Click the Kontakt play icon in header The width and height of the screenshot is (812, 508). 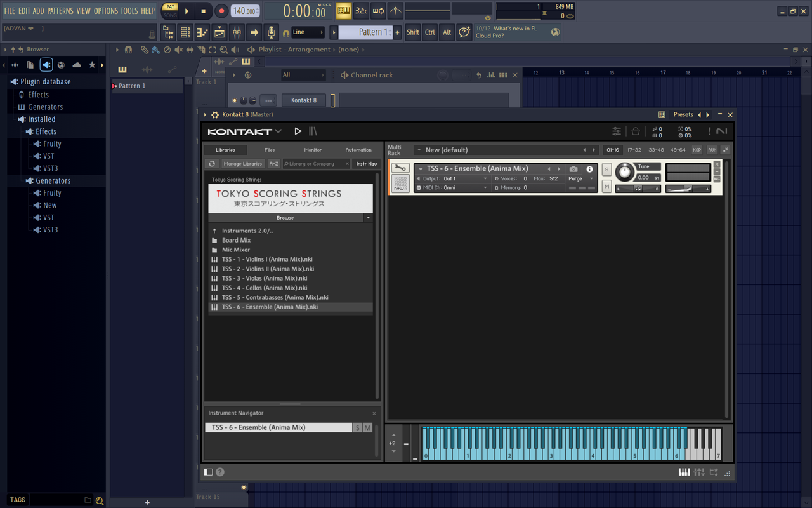coord(298,131)
